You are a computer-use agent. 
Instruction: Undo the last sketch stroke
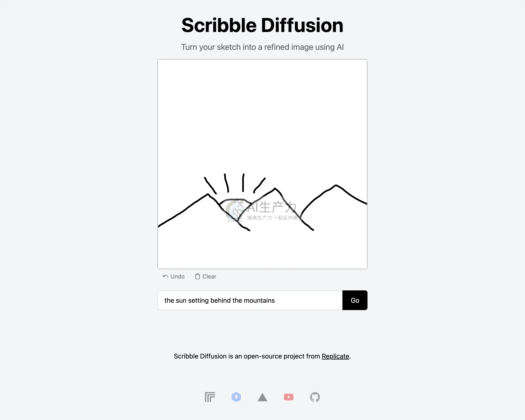coord(174,276)
